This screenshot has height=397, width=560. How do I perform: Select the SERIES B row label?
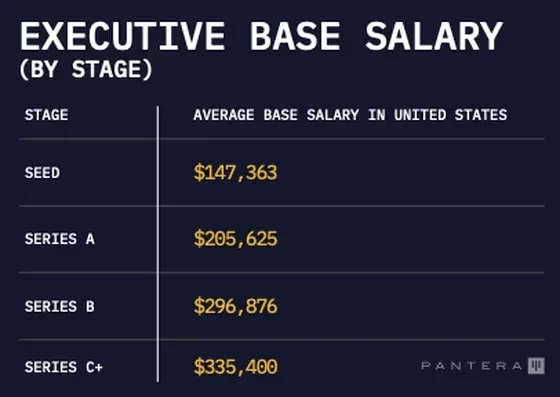tap(60, 306)
